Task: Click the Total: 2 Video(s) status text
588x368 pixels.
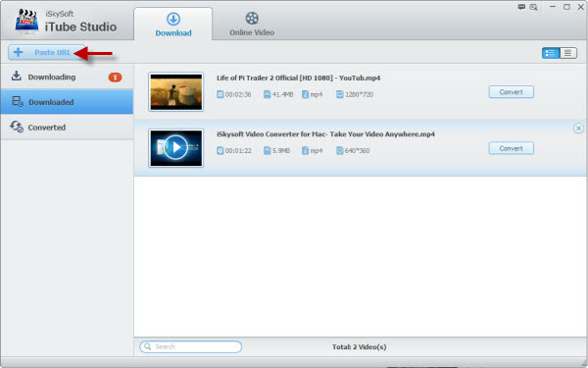Action: 360,347
